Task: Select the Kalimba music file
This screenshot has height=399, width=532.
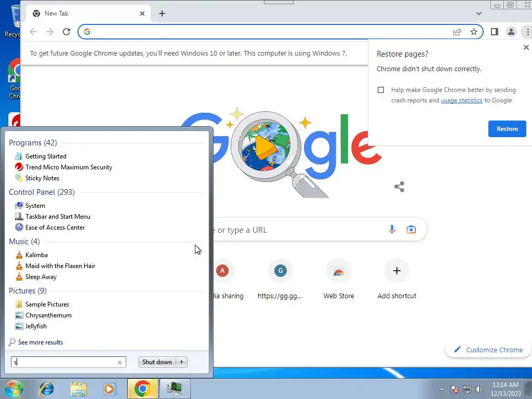Action: click(31, 255)
